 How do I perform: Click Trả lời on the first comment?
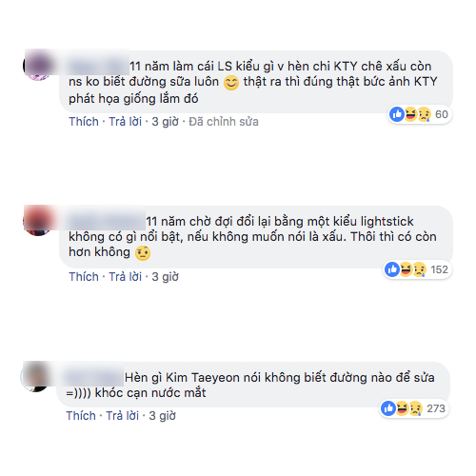pos(126,122)
